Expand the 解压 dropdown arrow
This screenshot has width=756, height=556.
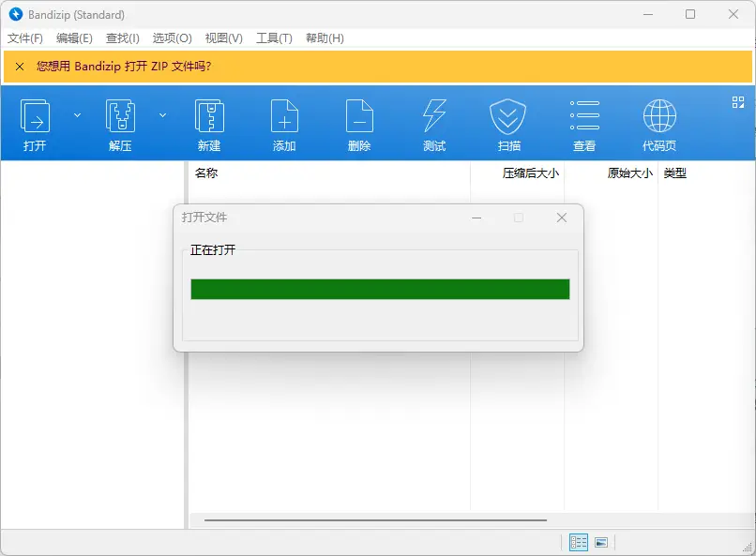click(163, 115)
